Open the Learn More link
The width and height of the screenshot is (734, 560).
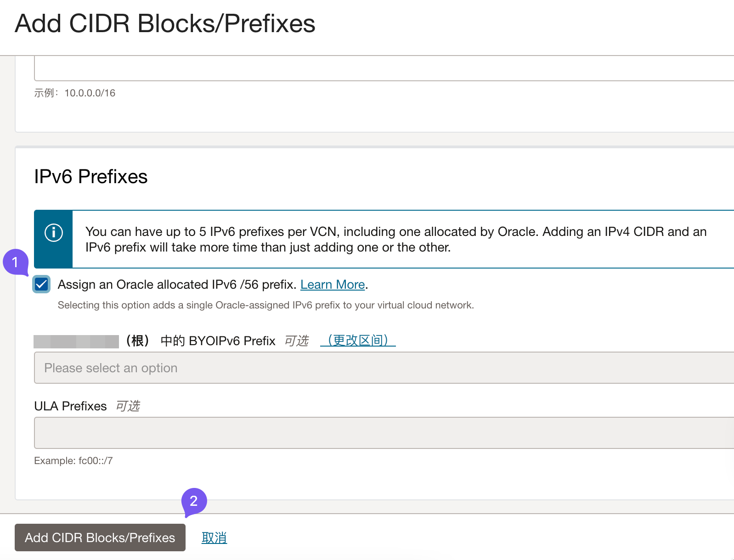(333, 285)
